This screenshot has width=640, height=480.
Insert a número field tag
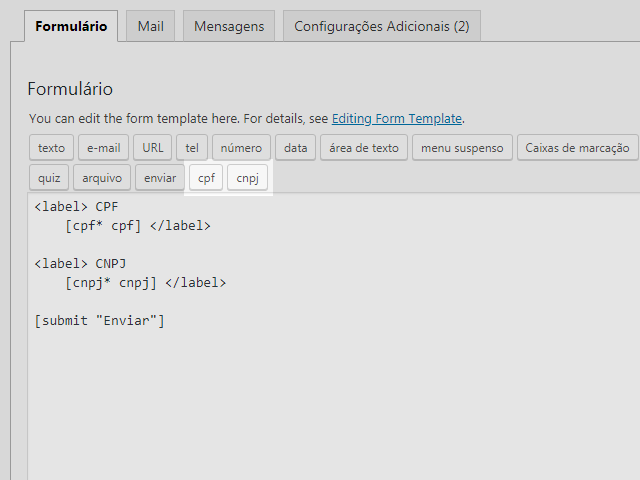point(241,147)
